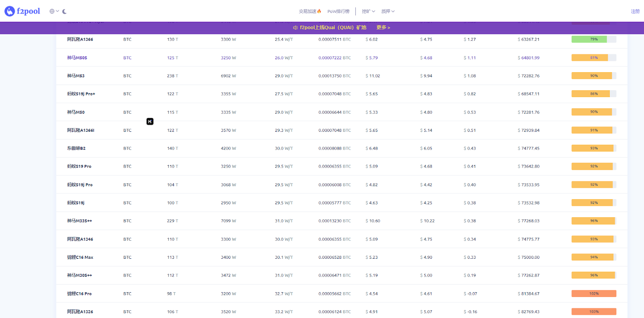Click the $ 10.60 revenue value
Viewport: 644px width, 318px height.
point(373,221)
